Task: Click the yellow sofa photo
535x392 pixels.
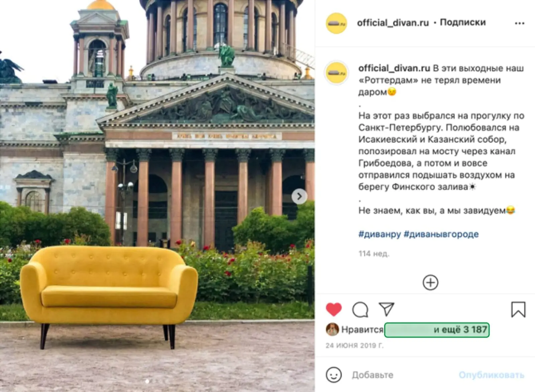Action: (x=157, y=196)
